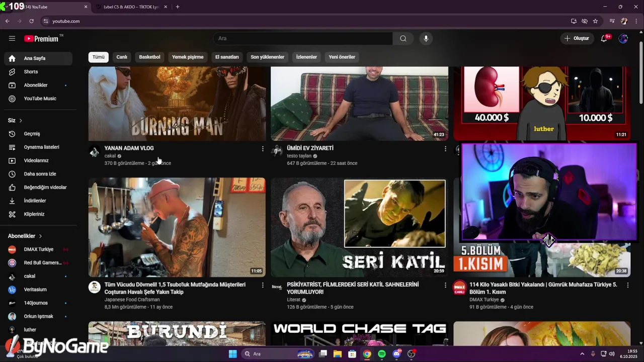
Task: Click the Oluştur create button
Action: [x=577, y=39]
